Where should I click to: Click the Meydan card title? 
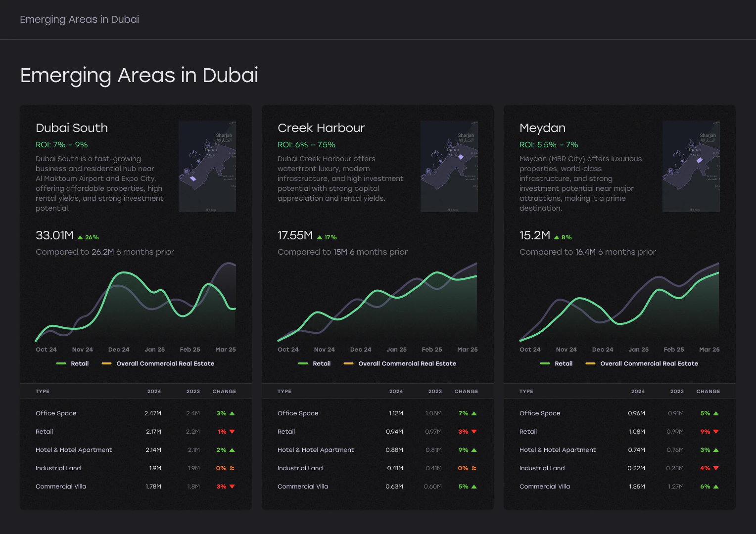[542, 129]
